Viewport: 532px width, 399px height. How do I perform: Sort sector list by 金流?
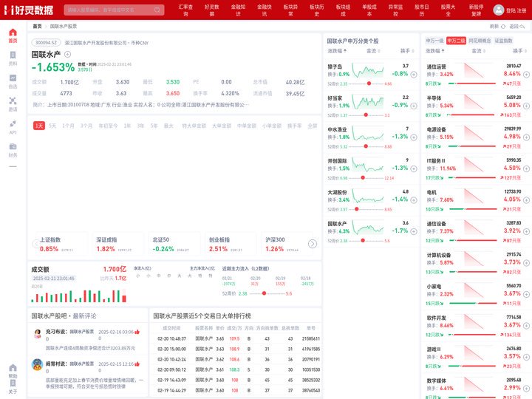coord(478,51)
